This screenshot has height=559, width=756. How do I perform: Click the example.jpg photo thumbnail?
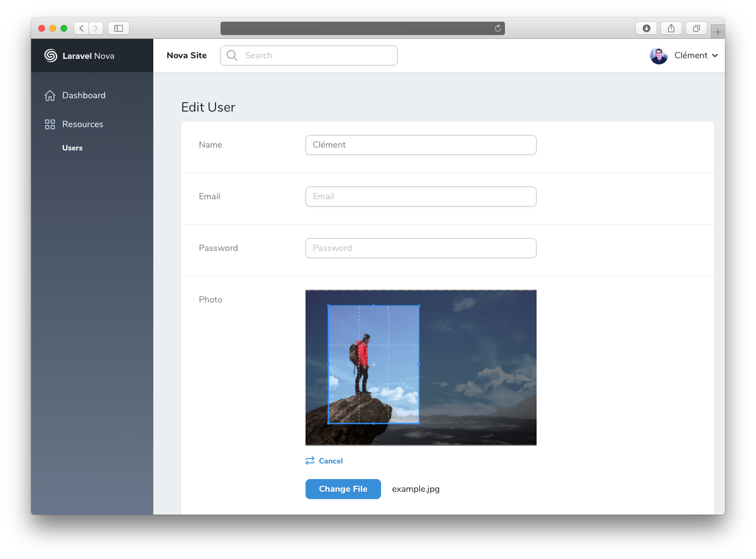[x=420, y=367]
